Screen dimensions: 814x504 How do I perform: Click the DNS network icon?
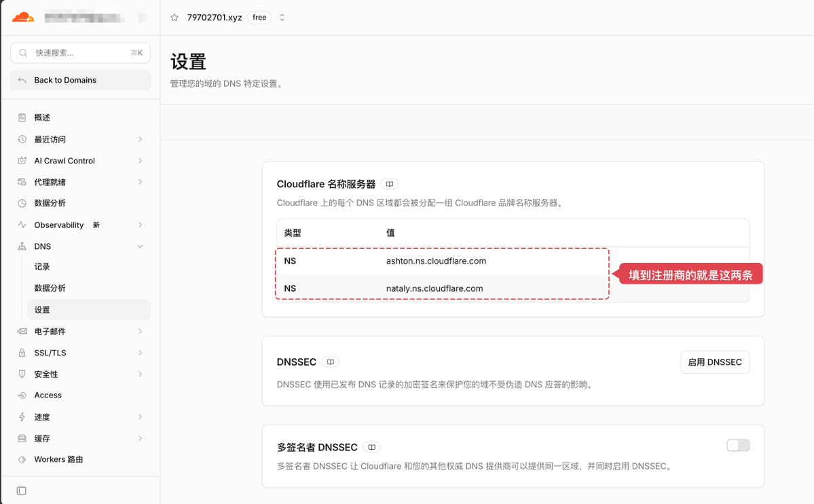(x=22, y=246)
